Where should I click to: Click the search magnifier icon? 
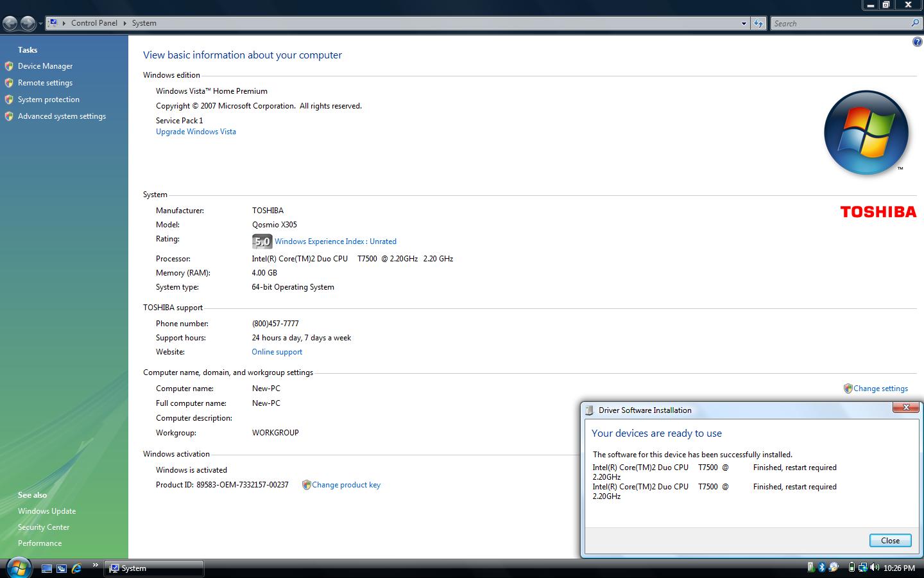click(915, 23)
